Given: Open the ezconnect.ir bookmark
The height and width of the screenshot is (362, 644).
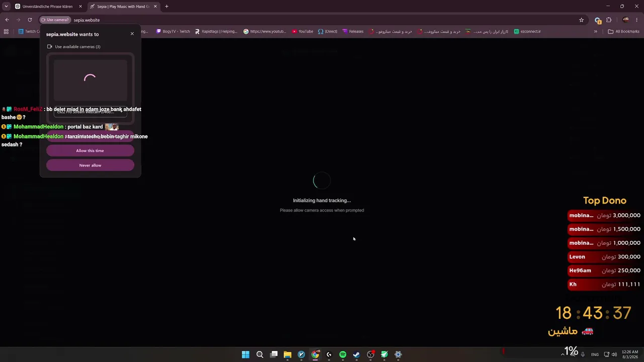Looking at the screenshot, I should (527, 31).
